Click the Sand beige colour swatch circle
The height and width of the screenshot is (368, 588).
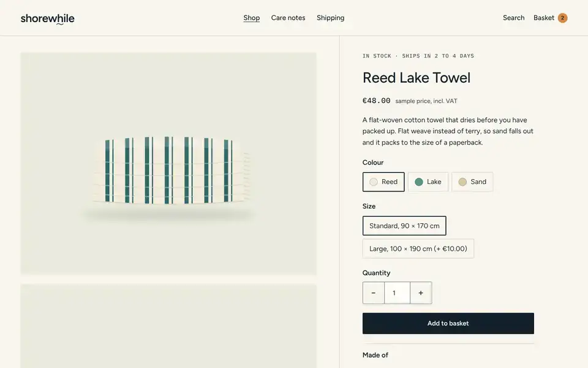point(462,182)
